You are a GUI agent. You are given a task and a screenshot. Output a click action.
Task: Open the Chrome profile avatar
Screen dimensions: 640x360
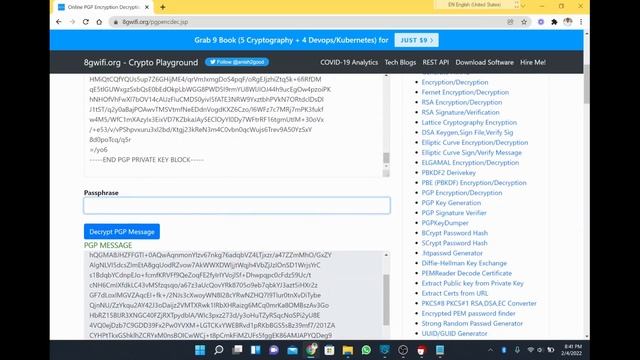tap(568, 22)
